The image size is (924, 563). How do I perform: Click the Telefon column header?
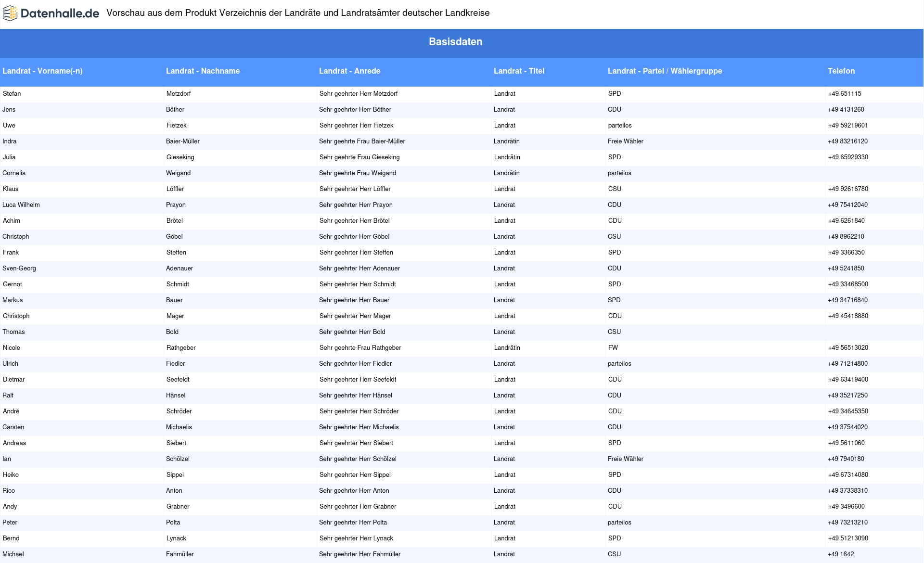point(841,71)
